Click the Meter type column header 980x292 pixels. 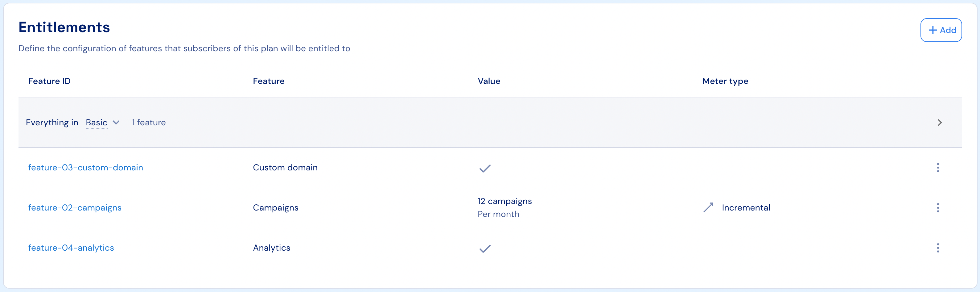point(725,81)
